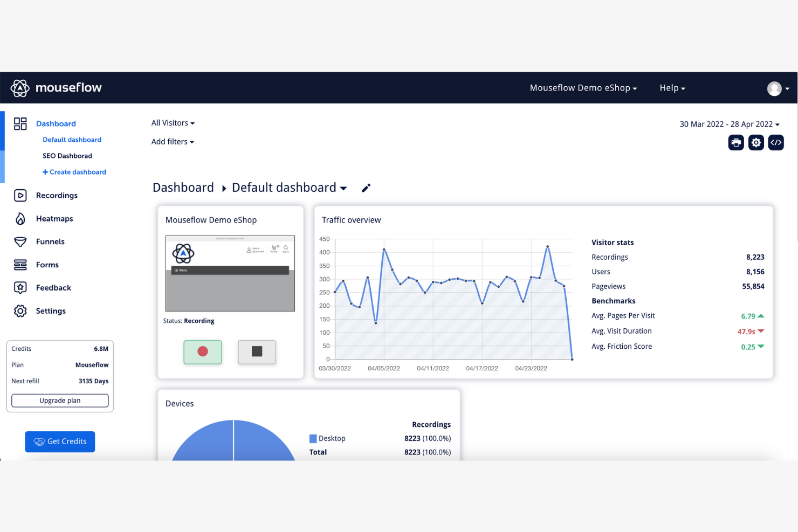Open the date range 30 Mar - 28 Apr picker
This screenshot has width=798, height=532.
coord(730,124)
